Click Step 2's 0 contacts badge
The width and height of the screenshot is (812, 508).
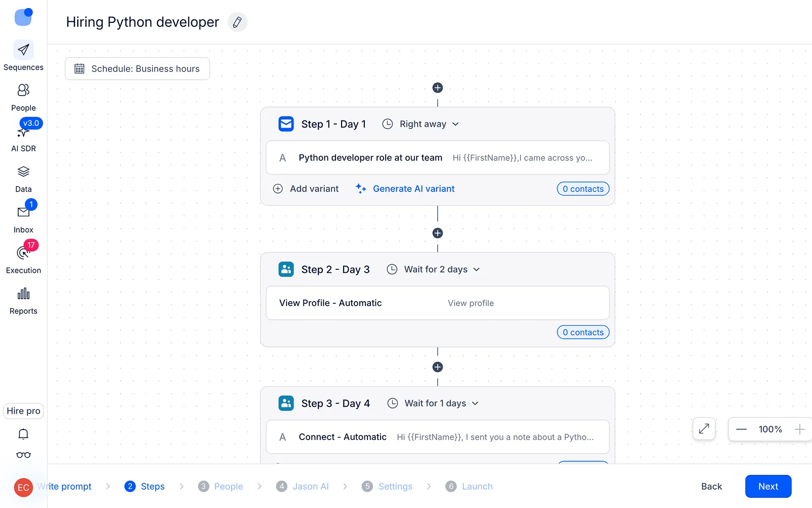[x=583, y=332]
